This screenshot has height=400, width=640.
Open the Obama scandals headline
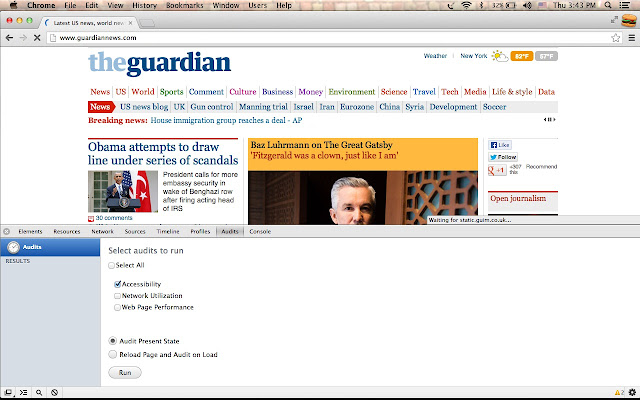[x=163, y=153]
